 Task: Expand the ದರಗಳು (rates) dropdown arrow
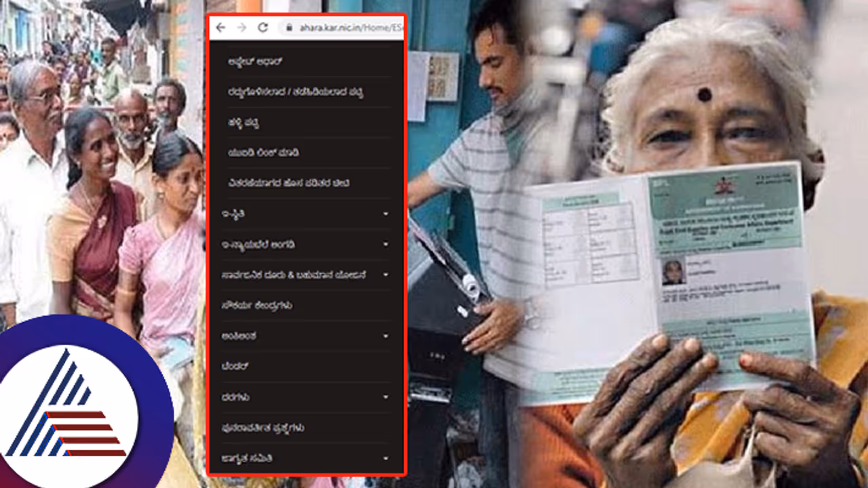pyautogui.click(x=386, y=397)
